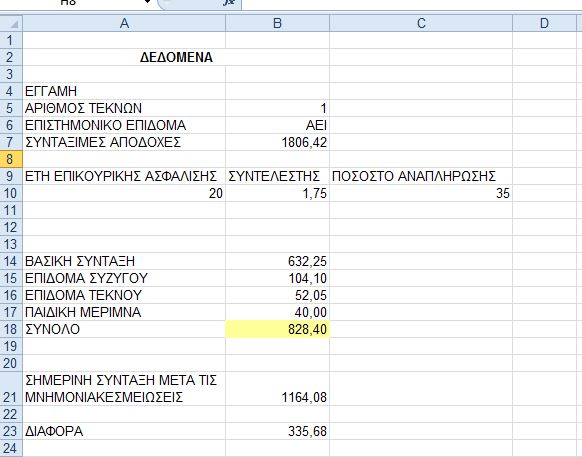The image size is (582, 457).
Task: Click the Insert Function fx icon
Action: pos(230,2)
